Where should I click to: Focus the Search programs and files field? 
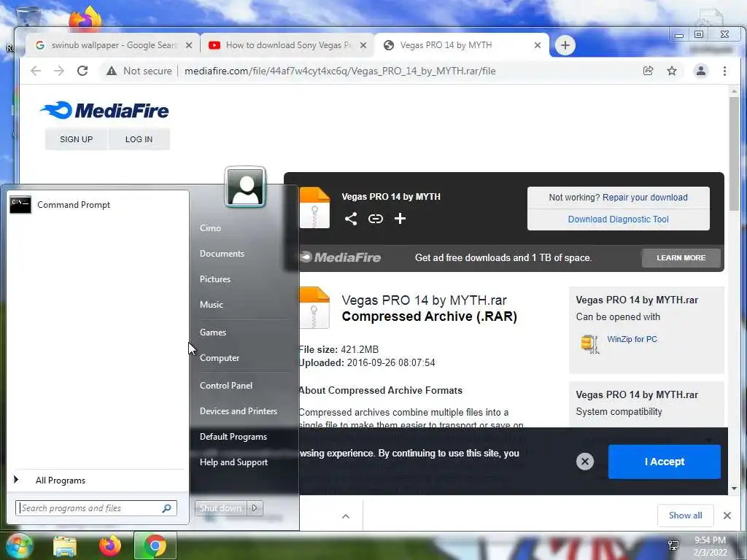pos(96,508)
